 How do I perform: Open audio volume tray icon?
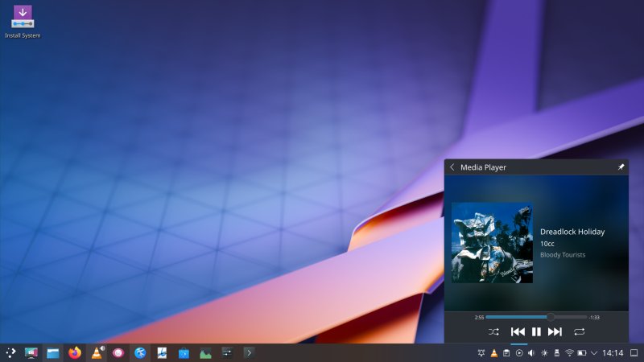531,352
